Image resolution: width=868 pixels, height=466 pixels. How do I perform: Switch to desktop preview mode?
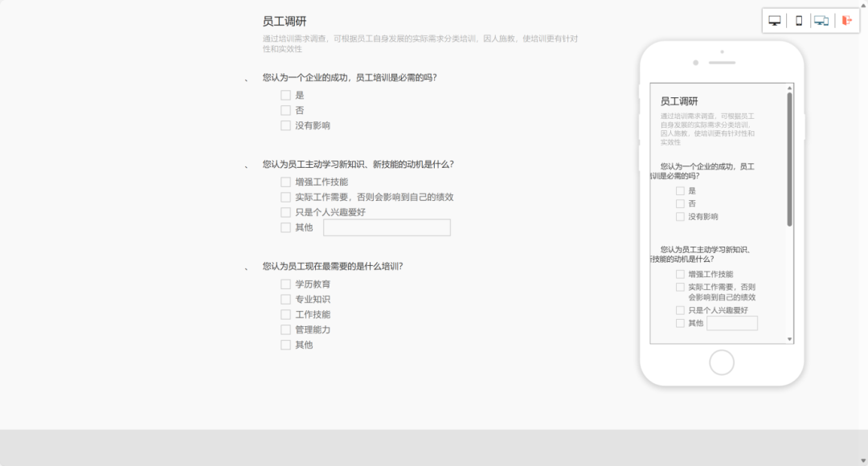point(773,20)
